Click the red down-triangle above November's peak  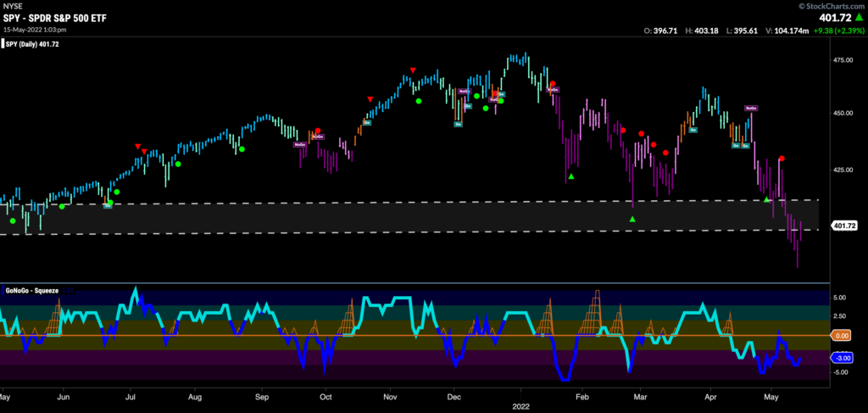[413, 70]
